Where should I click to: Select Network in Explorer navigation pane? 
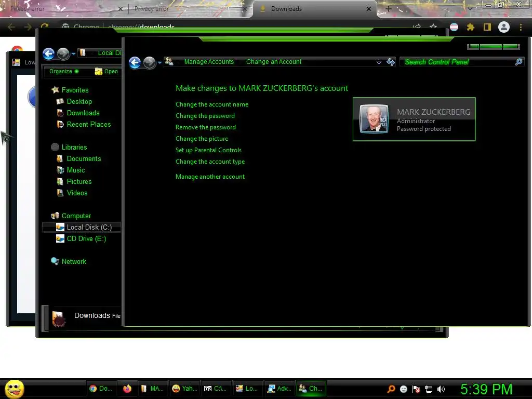click(x=74, y=262)
